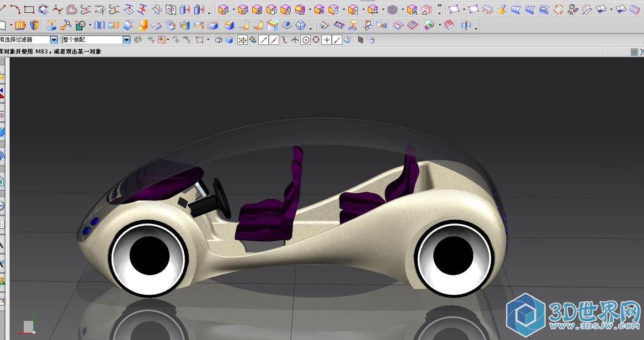
Task: Select the yellow swept surface tool
Action: (502, 9)
